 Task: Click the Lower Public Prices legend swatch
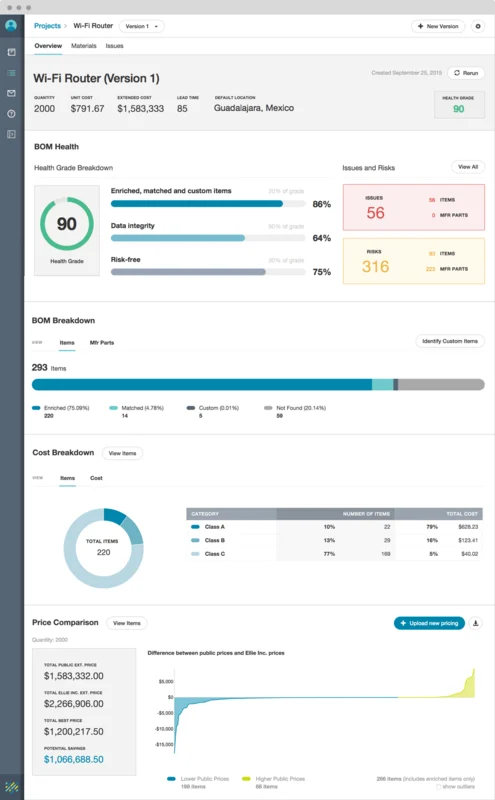click(171, 779)
